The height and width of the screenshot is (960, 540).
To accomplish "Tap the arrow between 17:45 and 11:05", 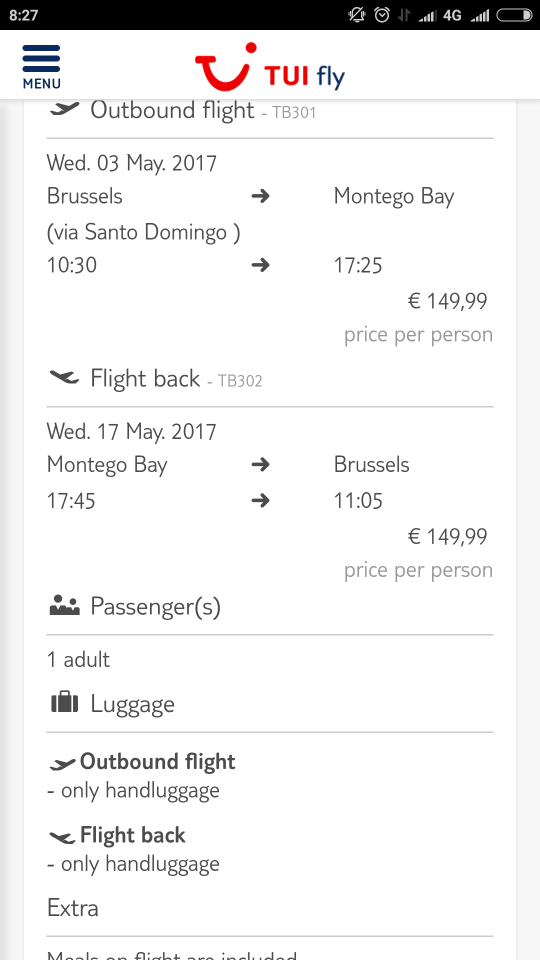I will click(260, 501).
